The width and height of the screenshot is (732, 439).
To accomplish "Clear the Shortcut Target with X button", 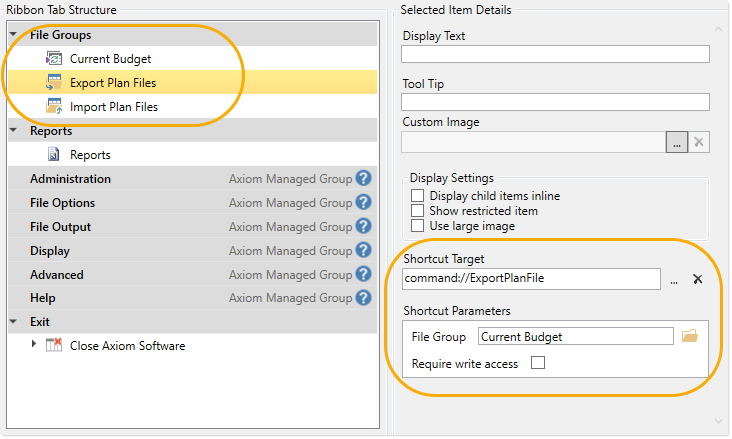I will [x=698, y=280].
